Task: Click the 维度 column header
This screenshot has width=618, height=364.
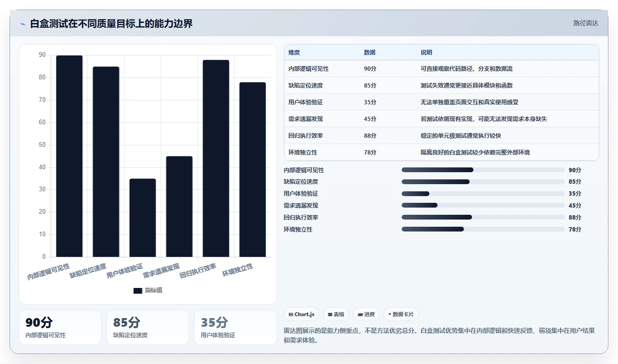Action: click(x=294, y=53)
